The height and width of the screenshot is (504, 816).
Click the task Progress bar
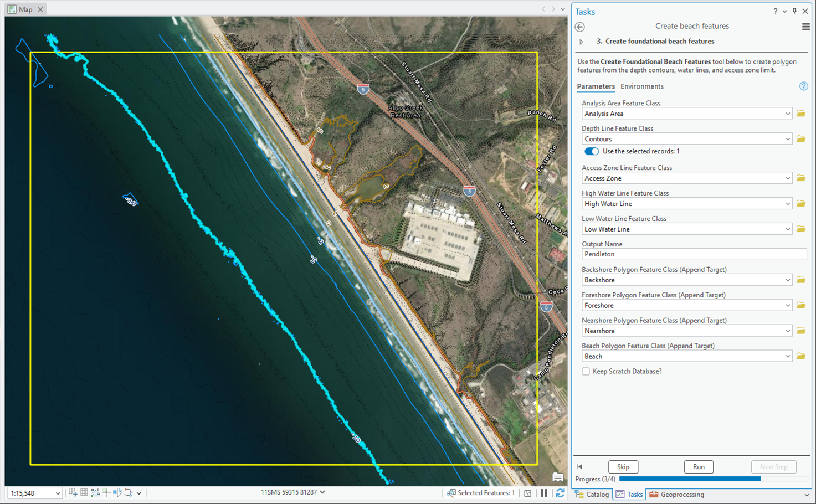[x=713, y=479]
